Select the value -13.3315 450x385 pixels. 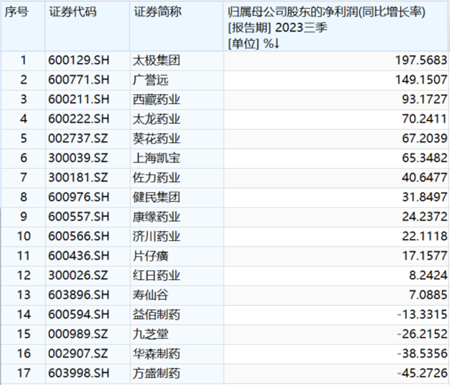click(422, 314)
